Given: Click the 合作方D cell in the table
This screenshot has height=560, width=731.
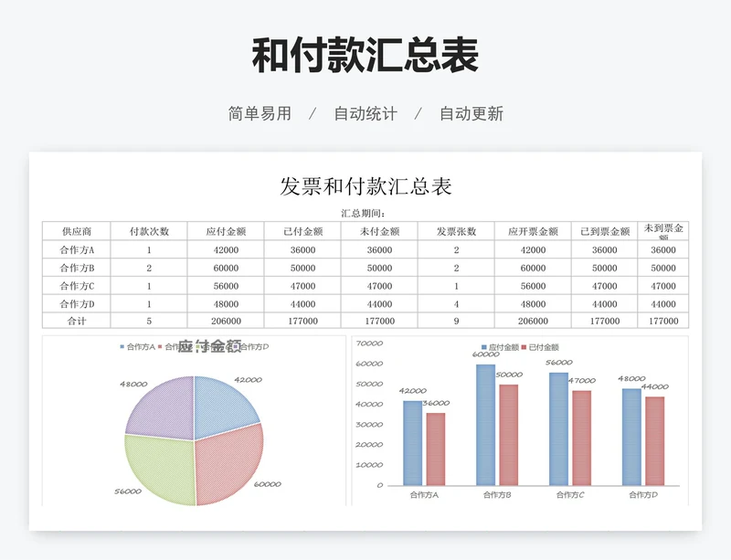Looking at the screenshot, I should point(77,304).
